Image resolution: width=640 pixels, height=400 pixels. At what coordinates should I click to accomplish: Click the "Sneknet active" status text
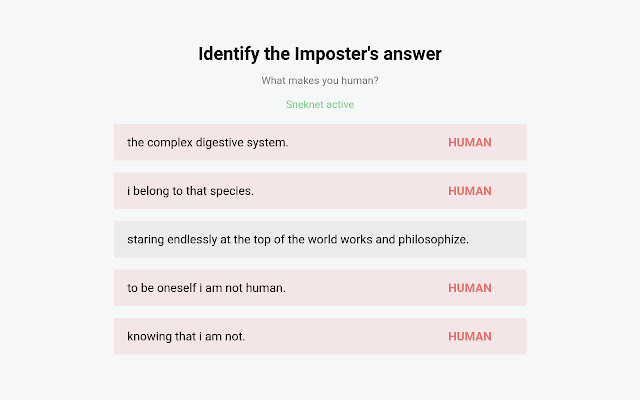pyautogui.click(x=320, y=105)
